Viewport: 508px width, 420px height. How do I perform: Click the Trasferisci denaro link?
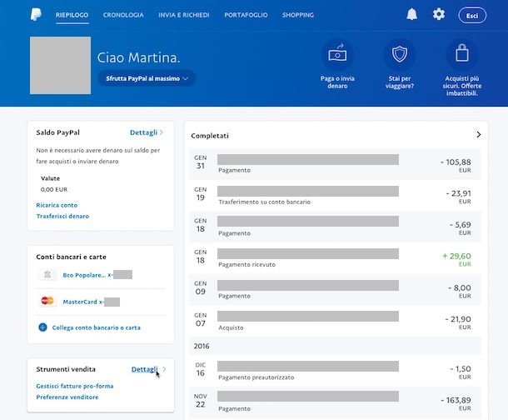click(62, 216)
